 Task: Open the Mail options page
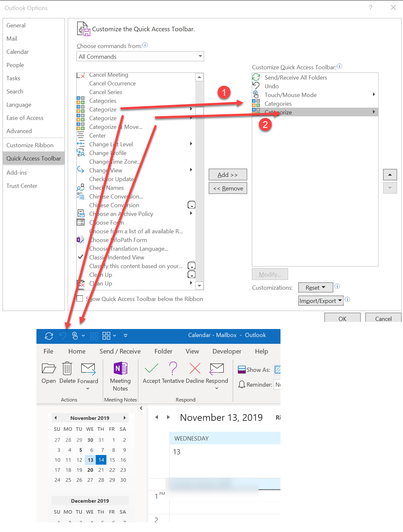(34, 38)
